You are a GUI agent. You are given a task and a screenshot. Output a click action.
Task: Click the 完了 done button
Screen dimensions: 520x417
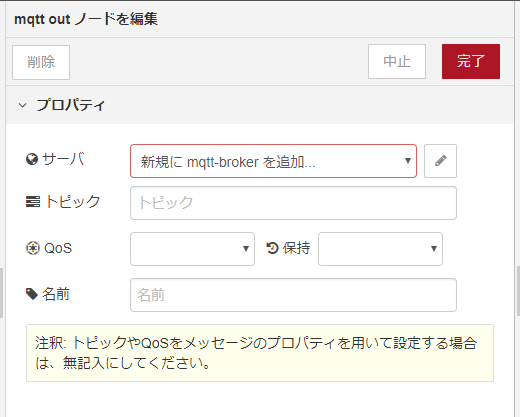coord(471,61)
